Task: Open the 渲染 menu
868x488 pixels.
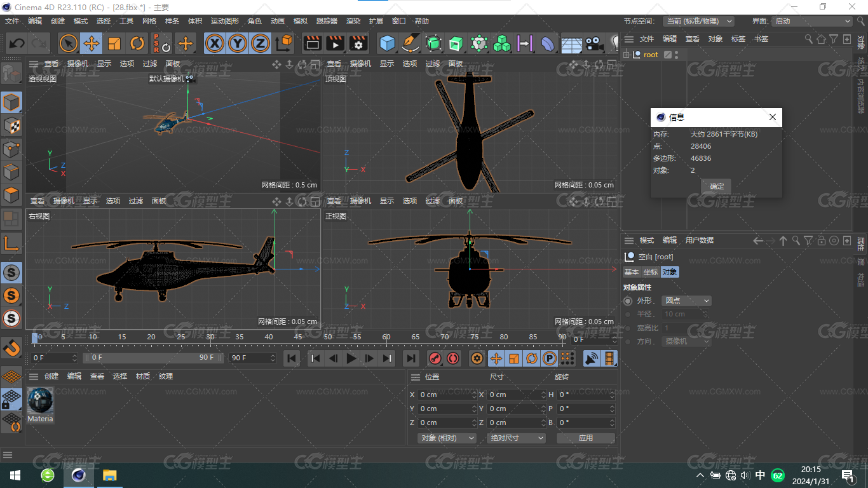Action: pyautogui.click(x=353, y=21)
